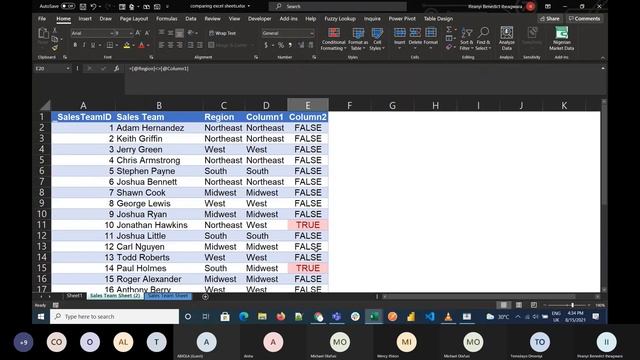Toggle Bold formatting
640x360 pixels.
point(75,45)
